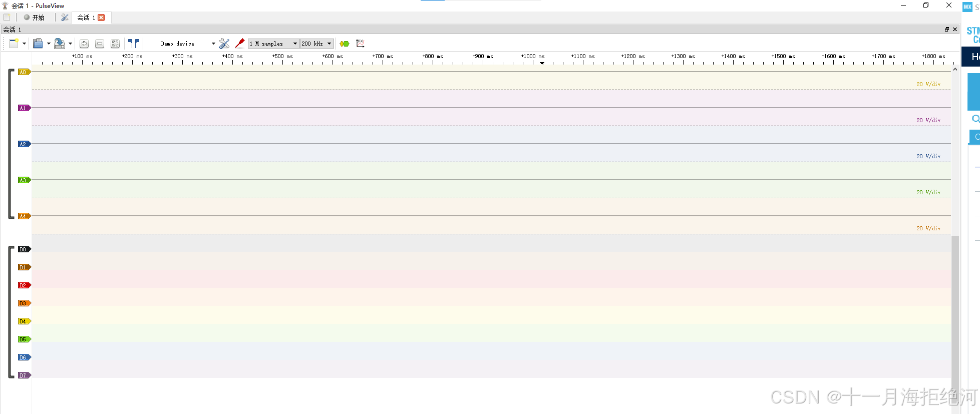Screen dimensions: 980x414
Task: Select digital channel D0 label
Action: click(x=25, y=249)
